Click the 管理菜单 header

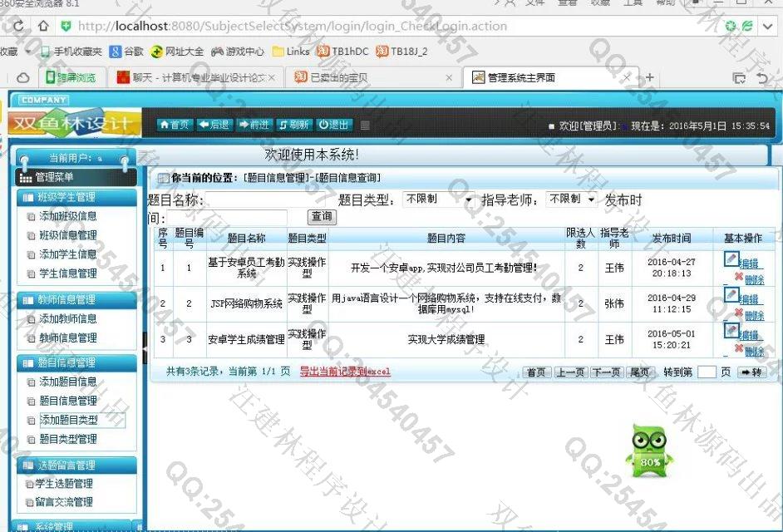click(x=77, y=177)
